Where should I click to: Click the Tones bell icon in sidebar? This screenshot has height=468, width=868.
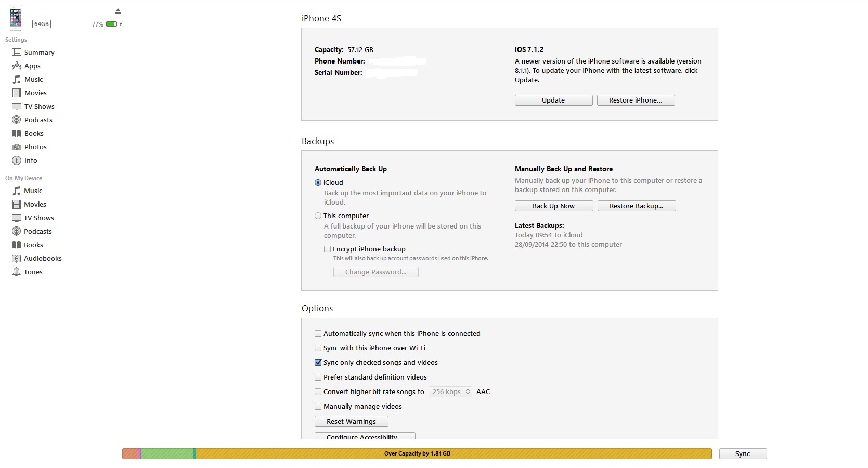17,272
